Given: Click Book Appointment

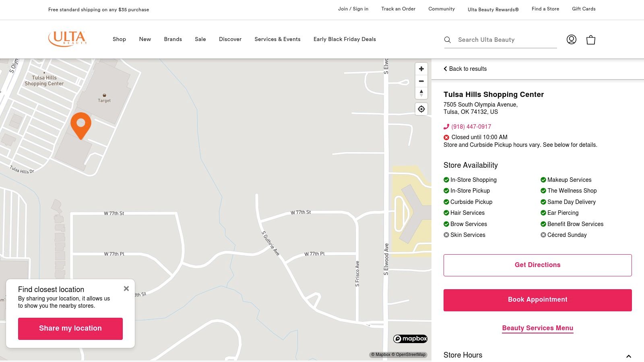Looking at the screenshot, I should point(537,300).
